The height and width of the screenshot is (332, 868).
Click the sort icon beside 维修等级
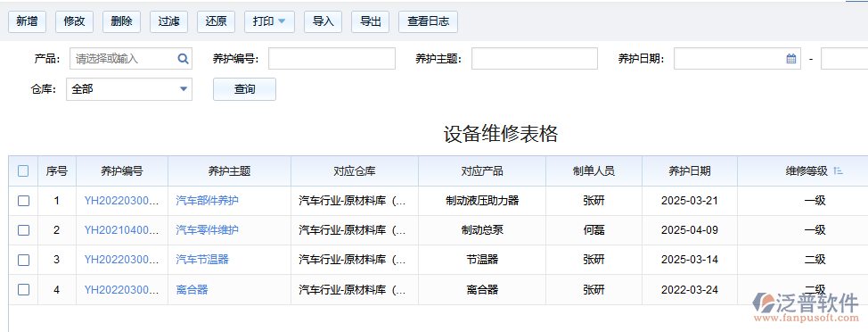[x=838, y=171]
